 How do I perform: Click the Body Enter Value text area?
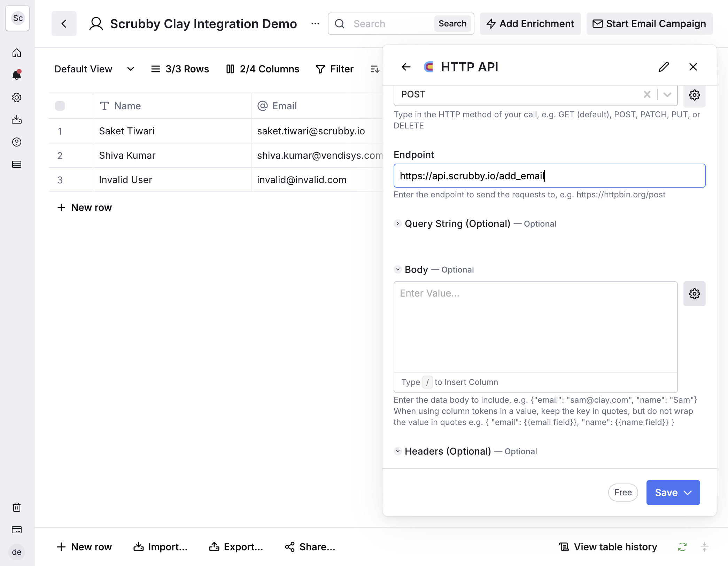536,327
